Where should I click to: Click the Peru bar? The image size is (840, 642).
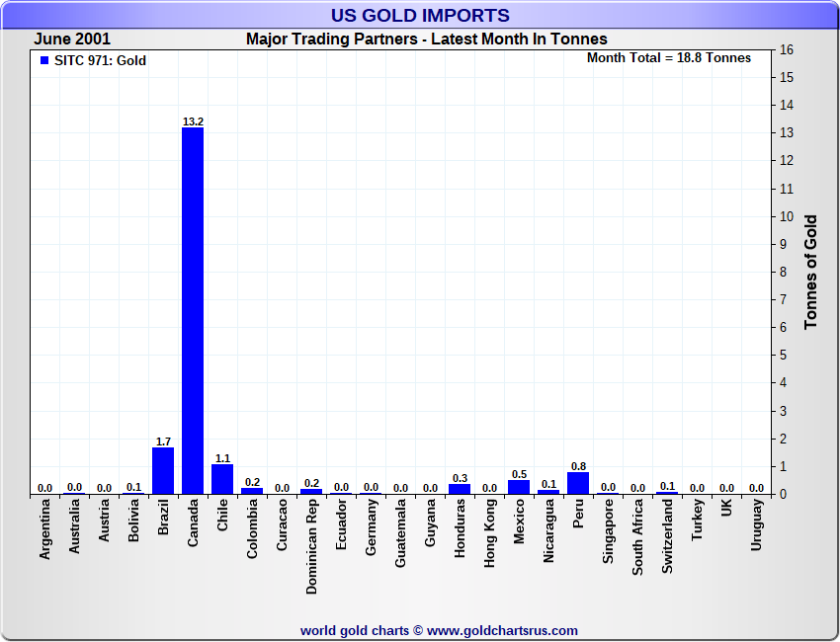click(x=578, y=483)
